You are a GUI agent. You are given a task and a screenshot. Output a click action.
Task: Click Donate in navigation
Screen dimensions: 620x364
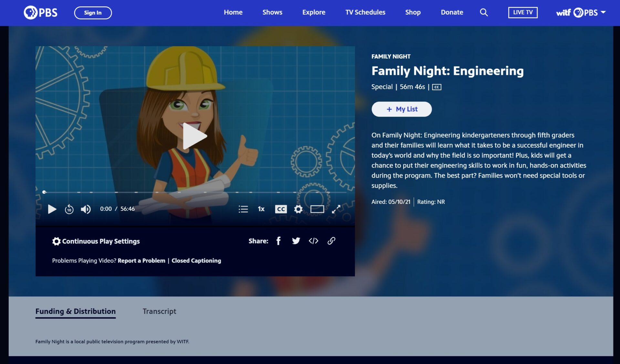click(452, 13)
